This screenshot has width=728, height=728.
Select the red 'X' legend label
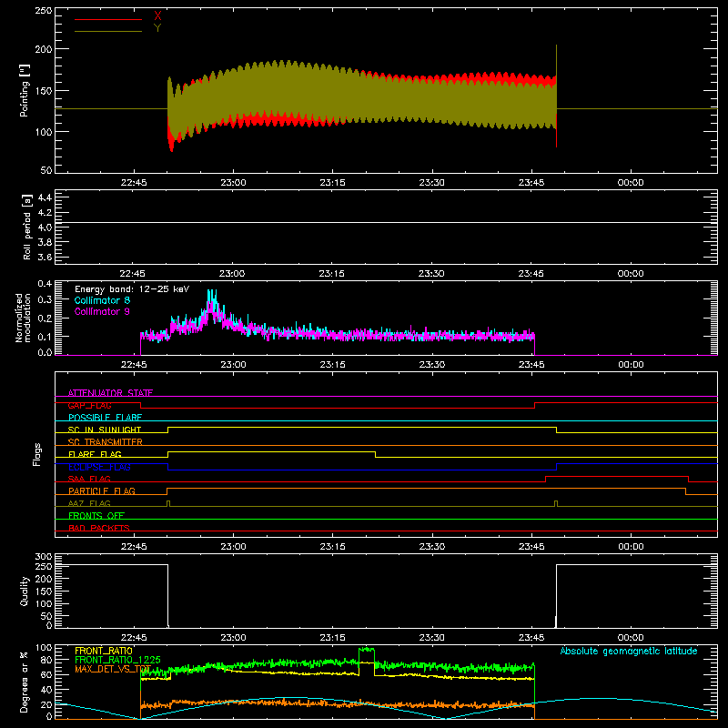point(157,16)
